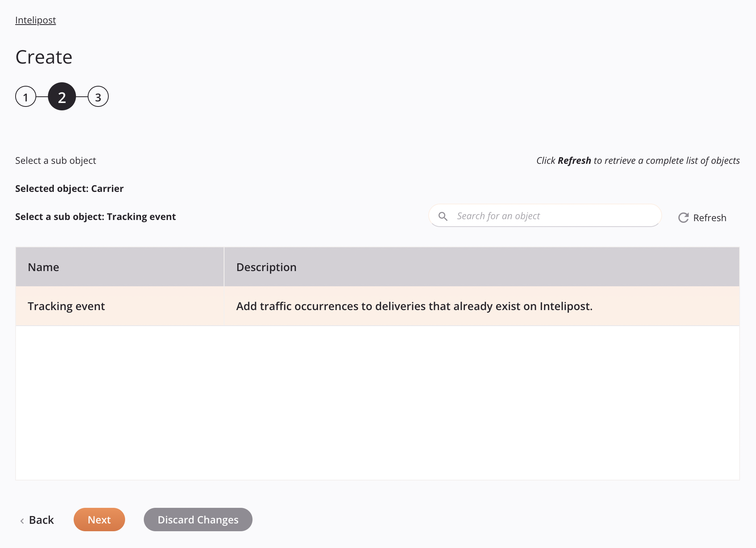Click Discard Changes to cancel
This screenshot has height=548, width=756.
(198, 519)
